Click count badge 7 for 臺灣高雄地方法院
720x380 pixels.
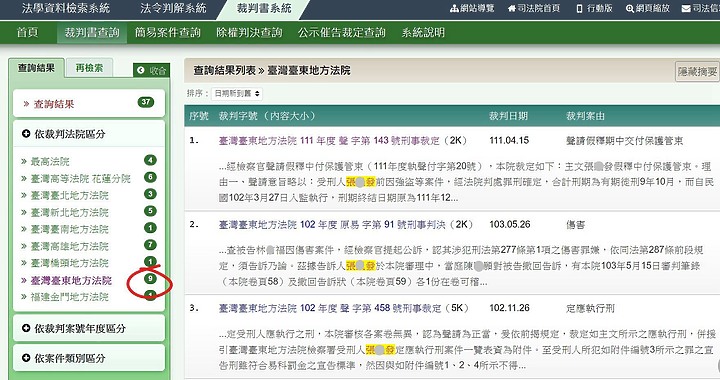(150, 245)
